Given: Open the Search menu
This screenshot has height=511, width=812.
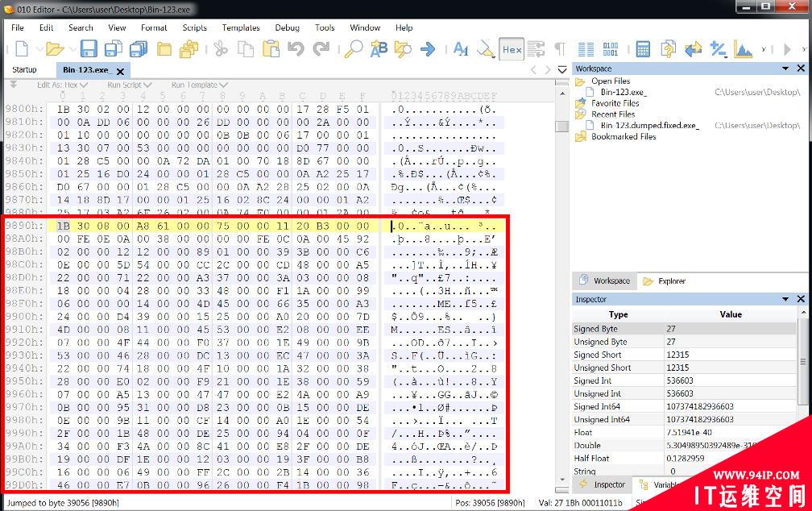Looking at the screenshot, I should click(x=81, y=27).
